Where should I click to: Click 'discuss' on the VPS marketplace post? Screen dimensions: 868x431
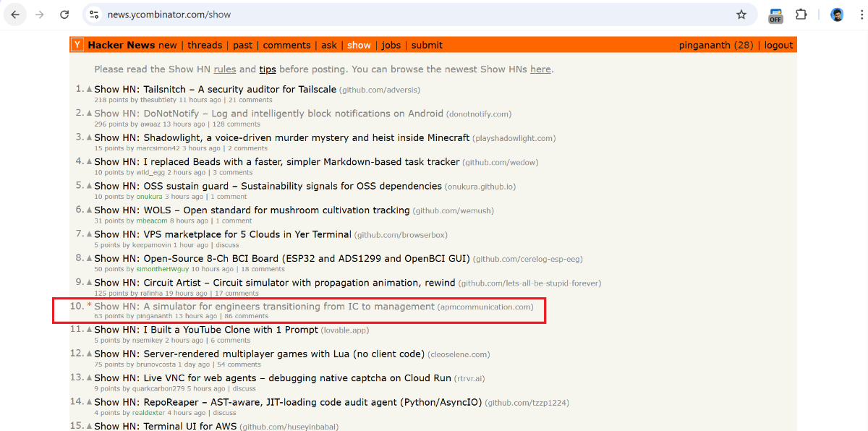[226, 245]
